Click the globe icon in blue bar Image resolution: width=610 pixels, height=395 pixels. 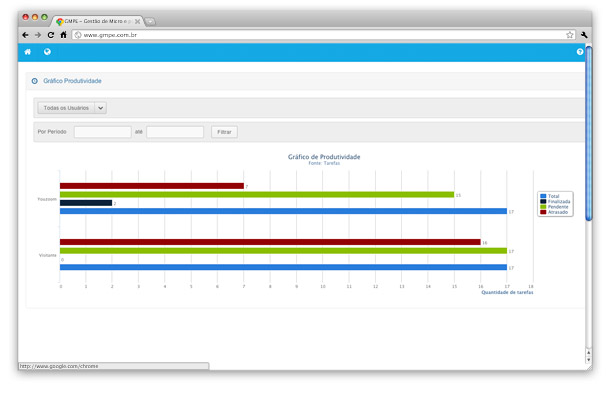point(47,52)
